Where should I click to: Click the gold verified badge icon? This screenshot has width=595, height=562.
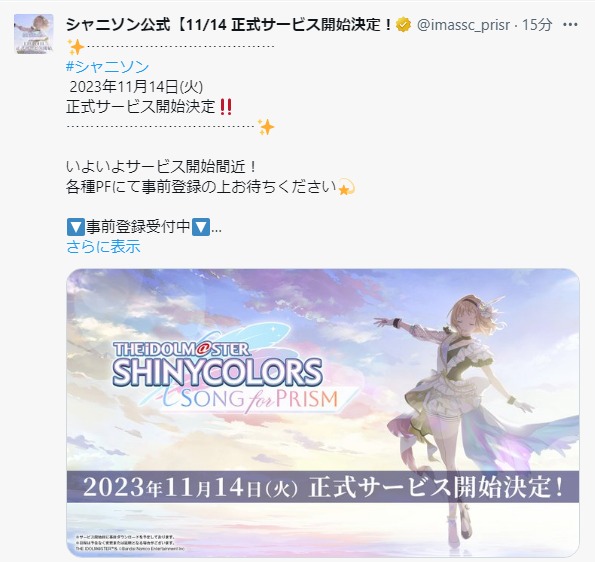(x=403, y=25)
